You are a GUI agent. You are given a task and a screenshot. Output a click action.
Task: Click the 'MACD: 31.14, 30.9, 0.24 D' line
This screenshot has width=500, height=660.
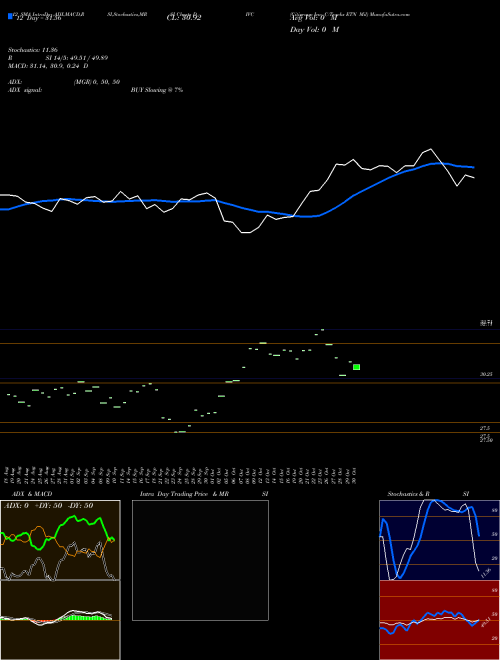point(48,66)
